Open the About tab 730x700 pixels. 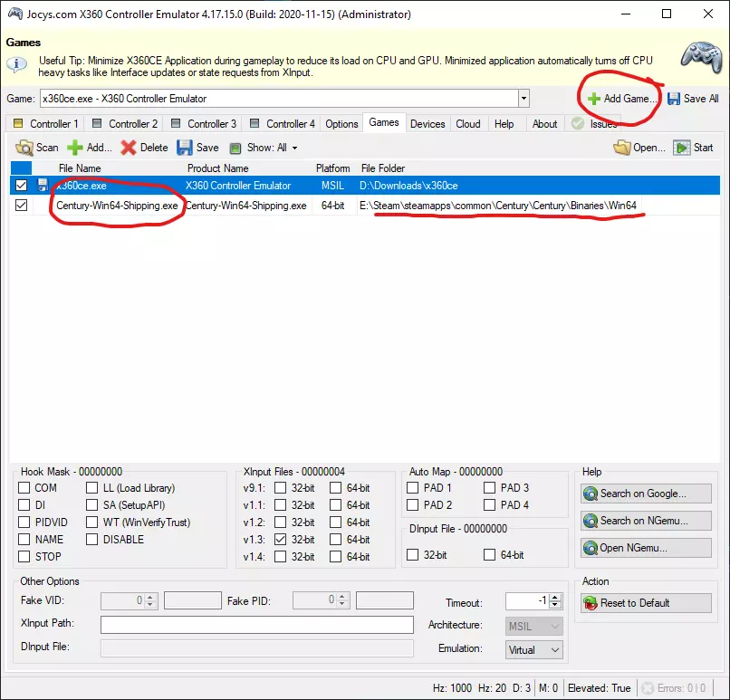(544, 124)
